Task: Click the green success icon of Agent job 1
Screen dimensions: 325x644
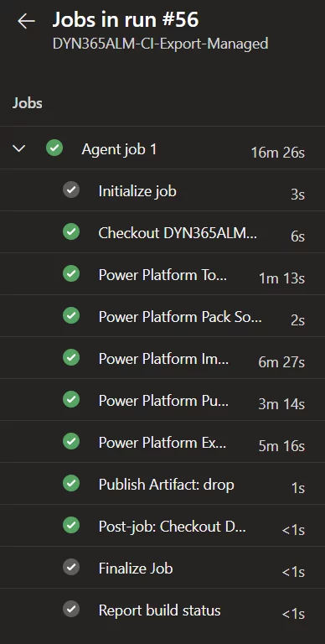Action: (54, 148)
